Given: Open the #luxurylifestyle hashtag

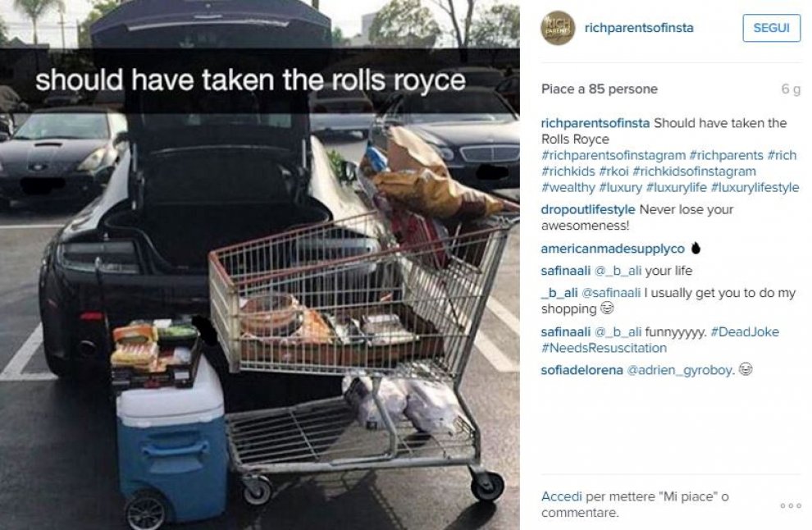Looking at the screenshot, I should (x=755, y=188).
